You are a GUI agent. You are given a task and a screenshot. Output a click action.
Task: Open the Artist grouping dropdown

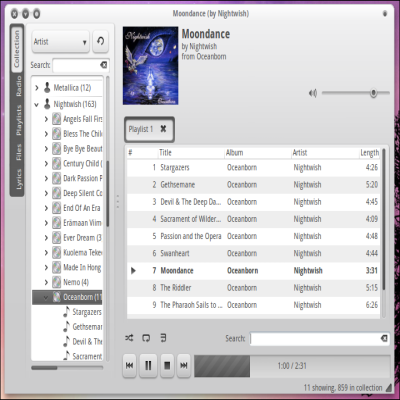click(x=61, y=42)
